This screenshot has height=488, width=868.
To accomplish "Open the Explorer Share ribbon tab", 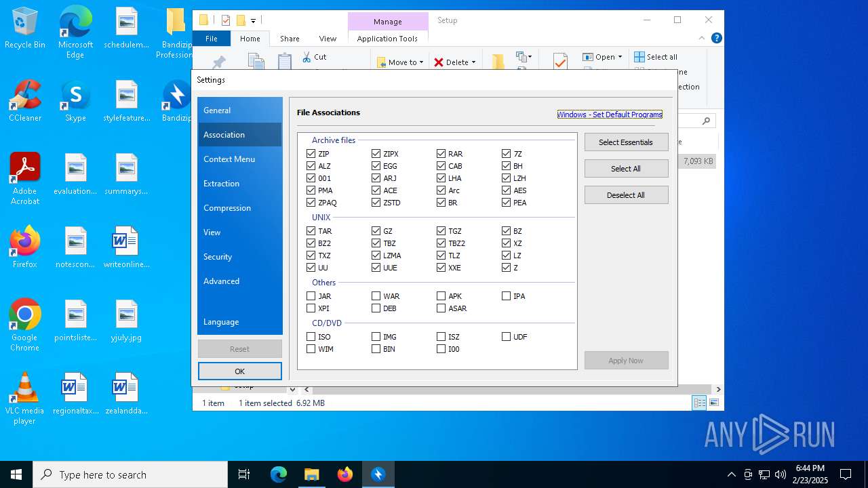I will point(290,39).
